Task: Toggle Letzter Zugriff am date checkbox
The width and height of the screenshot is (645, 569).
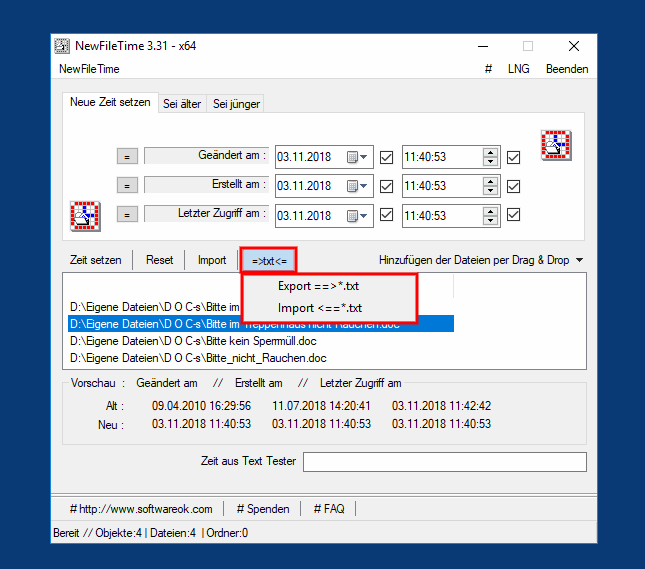Action: click(386, 215)
